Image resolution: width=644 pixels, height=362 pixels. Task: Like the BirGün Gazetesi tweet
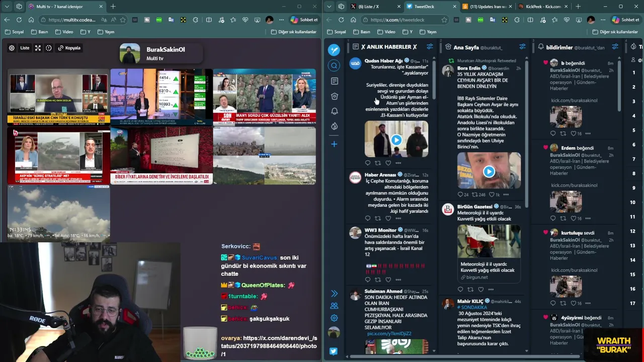(481, 289)
